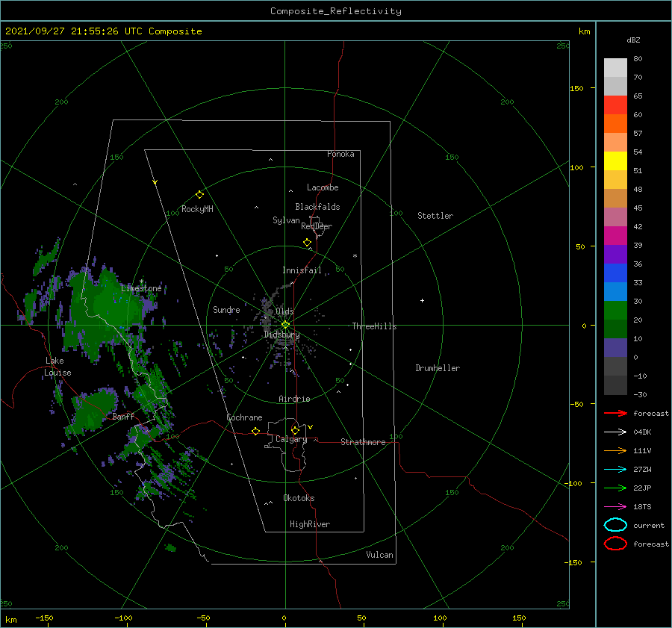Click the HighRiver town label
This screenshot has height=628, width=672.
click(310, 524)
